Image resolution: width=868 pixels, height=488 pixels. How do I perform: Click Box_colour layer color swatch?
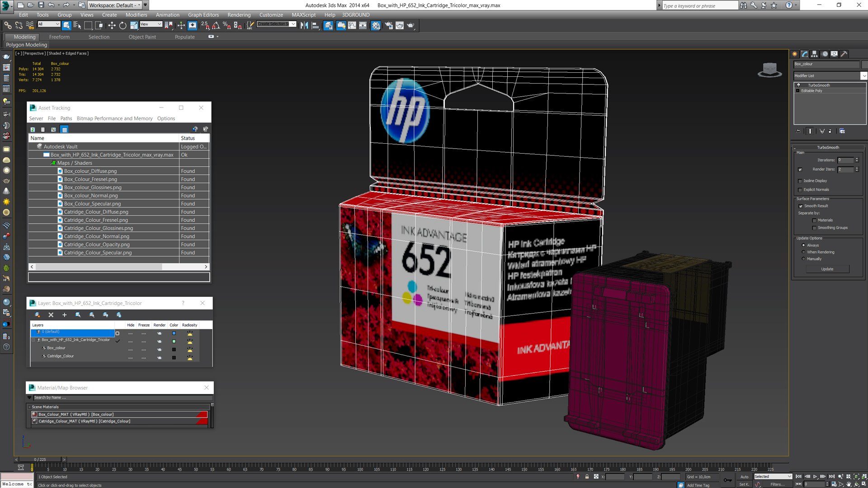tap(174, 349)
